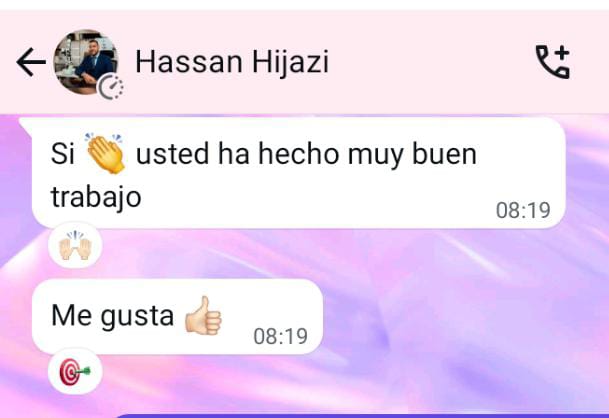
Task: Select the "muy buen trabajo" message bubble
Action: pyautogui.click(x=299, y=173)
